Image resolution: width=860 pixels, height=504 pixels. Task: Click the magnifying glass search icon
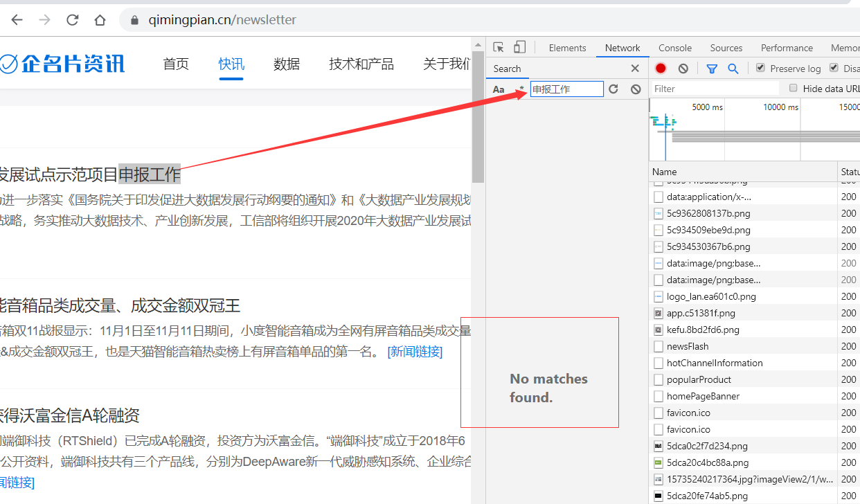[733, 68]
